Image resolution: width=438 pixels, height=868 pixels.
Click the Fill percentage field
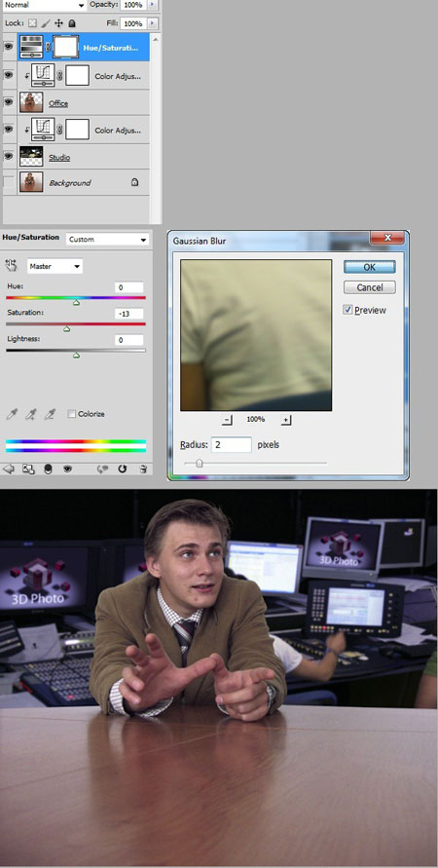click(132, 23)
